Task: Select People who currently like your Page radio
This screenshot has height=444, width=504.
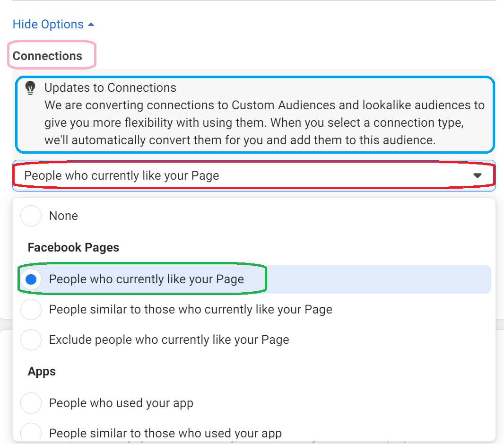Action: [31, 279]
